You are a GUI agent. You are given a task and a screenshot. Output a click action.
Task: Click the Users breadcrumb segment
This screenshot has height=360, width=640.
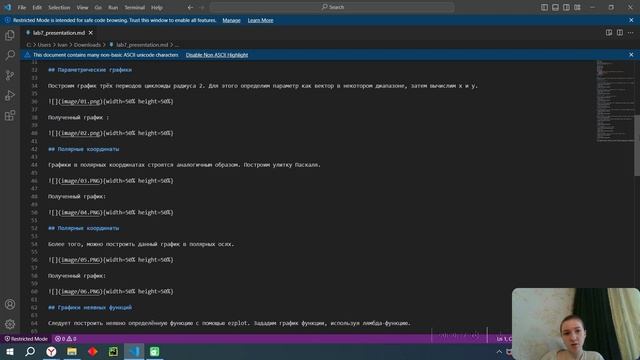click(x=44, y=45)
